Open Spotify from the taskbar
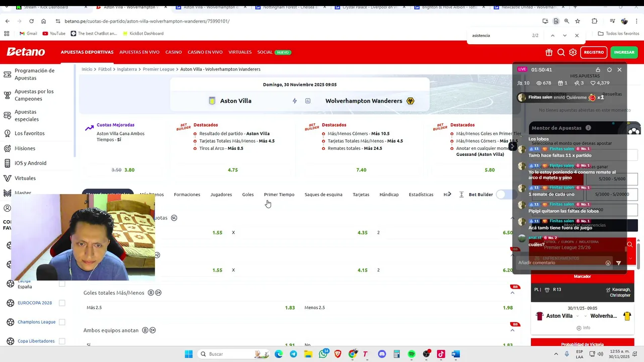Screen dimensions: 644x362 point(412,354)
